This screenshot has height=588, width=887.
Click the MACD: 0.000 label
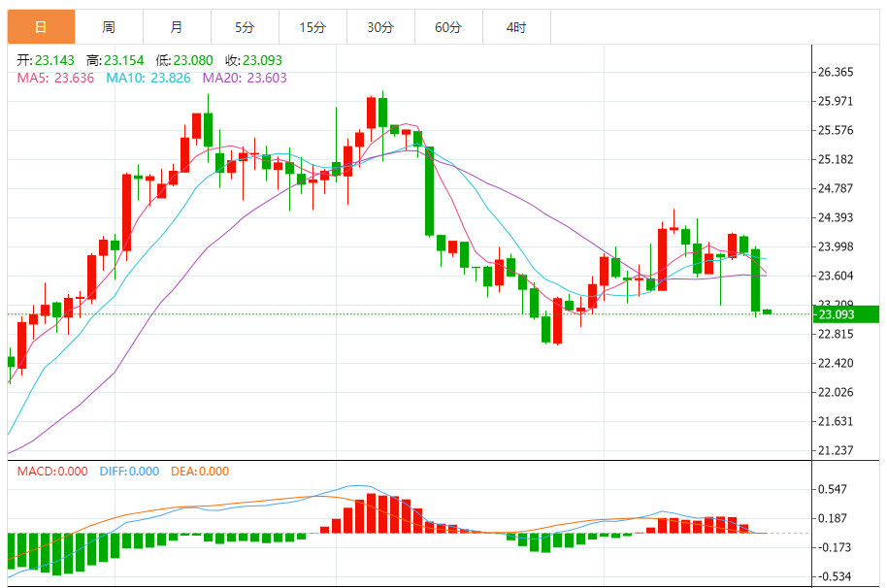[x=52, y=472]
